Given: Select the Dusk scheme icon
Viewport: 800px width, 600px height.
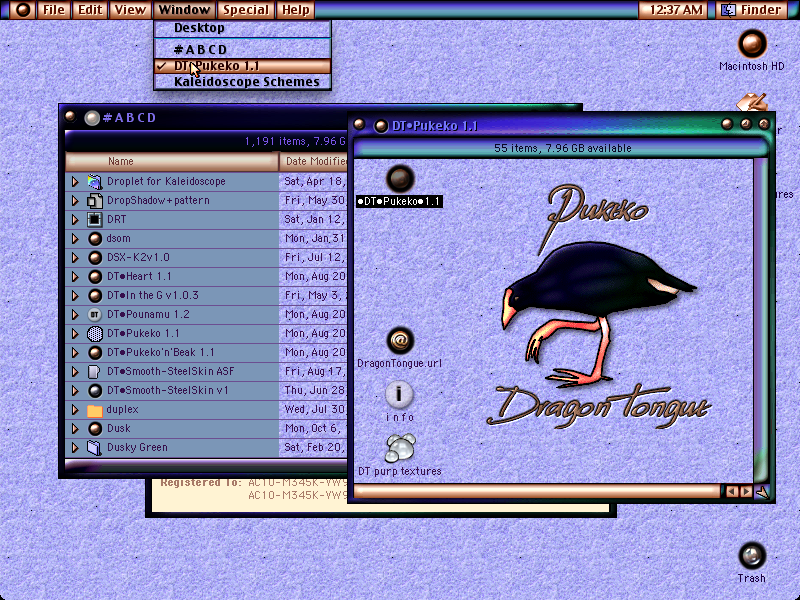Looking at the screenshot, I should (x=94, y=429).
